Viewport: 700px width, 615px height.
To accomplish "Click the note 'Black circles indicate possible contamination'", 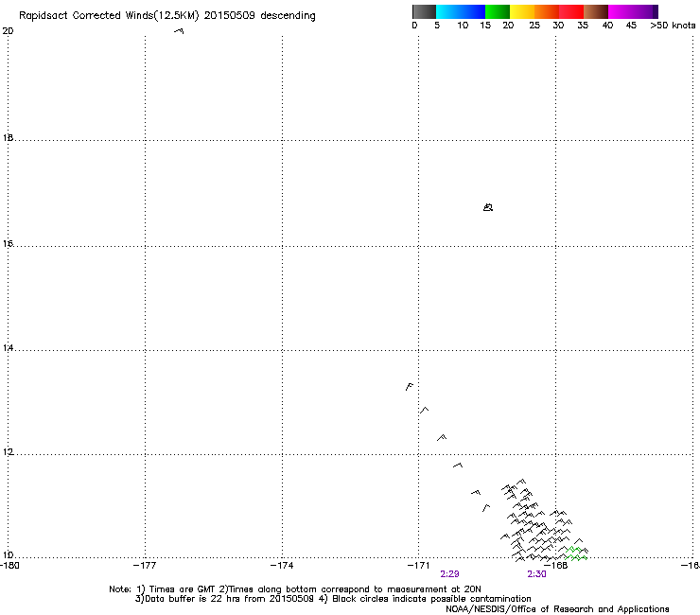I will pyautogui.click(x=431, y=599).
